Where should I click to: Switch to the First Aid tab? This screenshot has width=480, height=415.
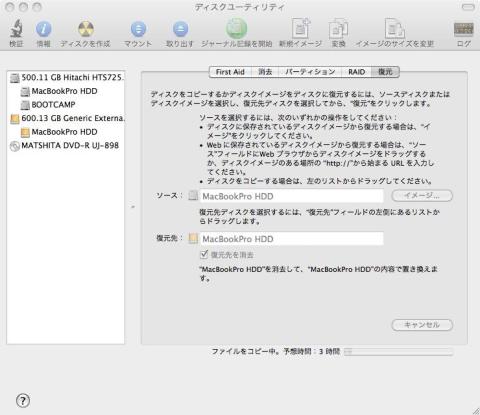[x=230, y=72]
